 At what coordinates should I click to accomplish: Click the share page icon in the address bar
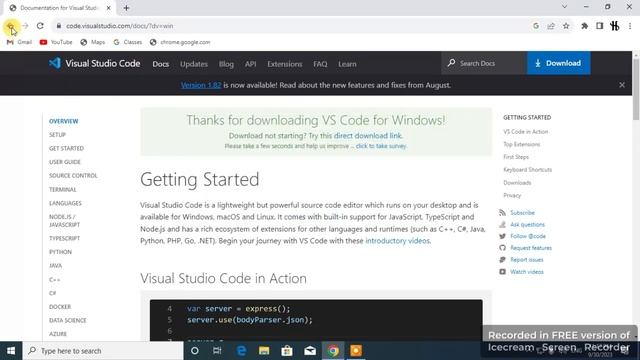pyautogui.click(x=551, y=26)
